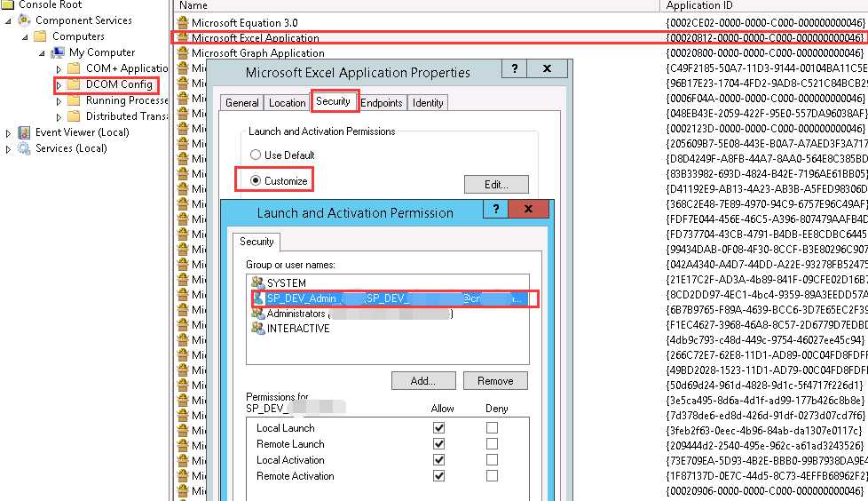Click help button of Launch Permission dialog
The image size is (868, 501).
496,209
